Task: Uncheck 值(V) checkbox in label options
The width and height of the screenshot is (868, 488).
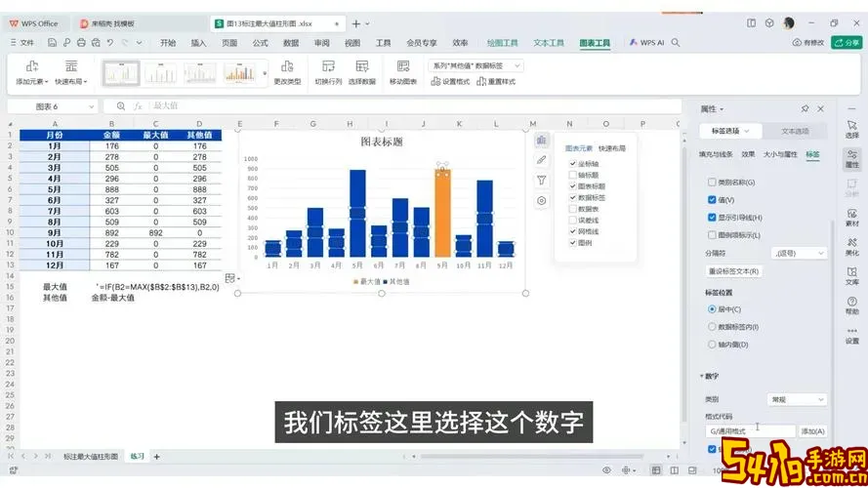Action: 712,200
